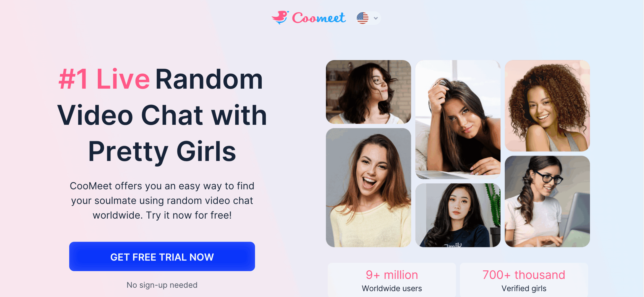The image size is (644, 297).
Task: Click the Coomeet wordmark text
Action: click(319, 18)
